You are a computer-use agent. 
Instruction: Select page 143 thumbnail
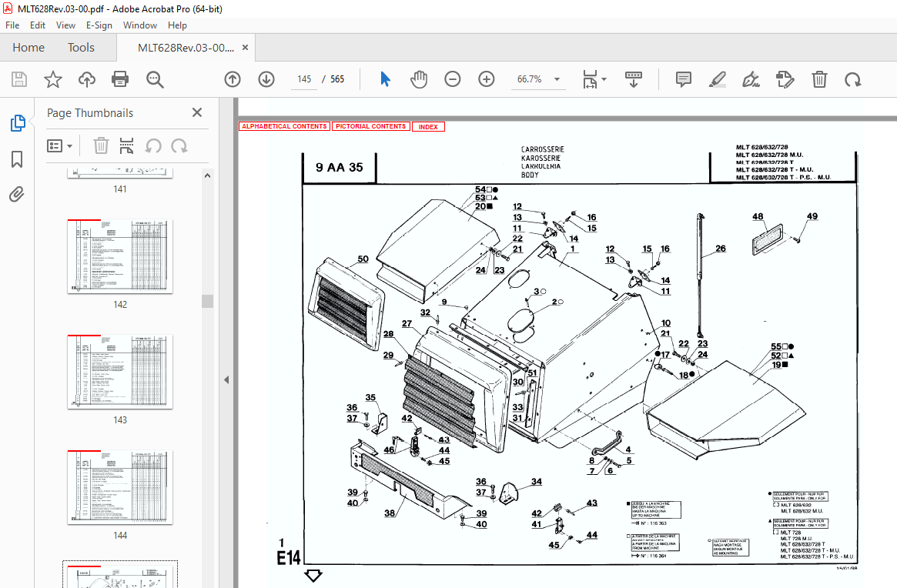(120, 372)
